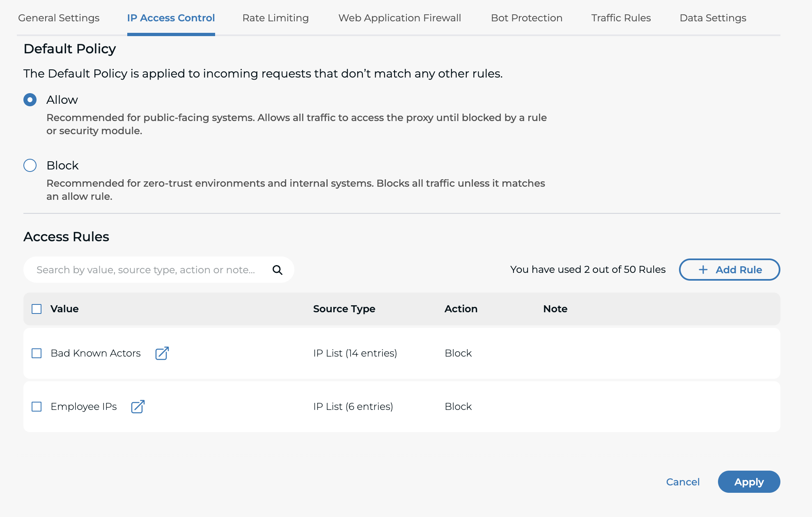The width and height of the screenshot is (812, 517).
Task: Click the Bad Known Actors rule name
Action: click(x=96, y=353)
